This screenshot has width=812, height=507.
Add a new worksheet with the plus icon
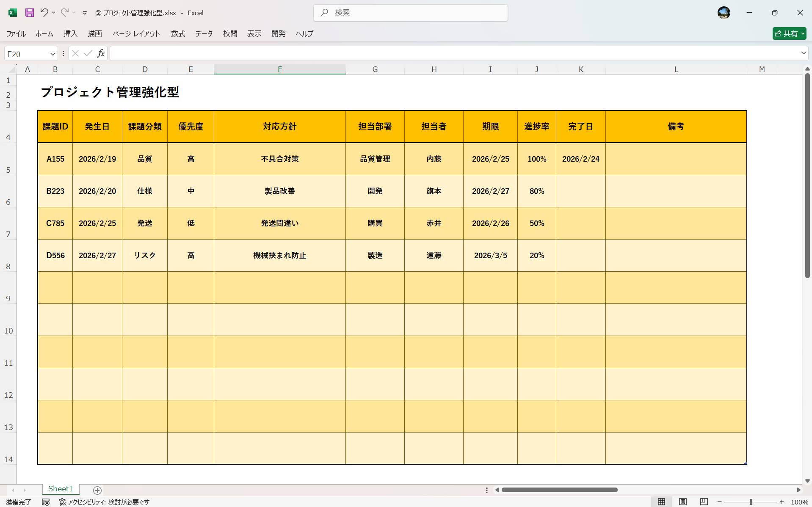[97, 490]
